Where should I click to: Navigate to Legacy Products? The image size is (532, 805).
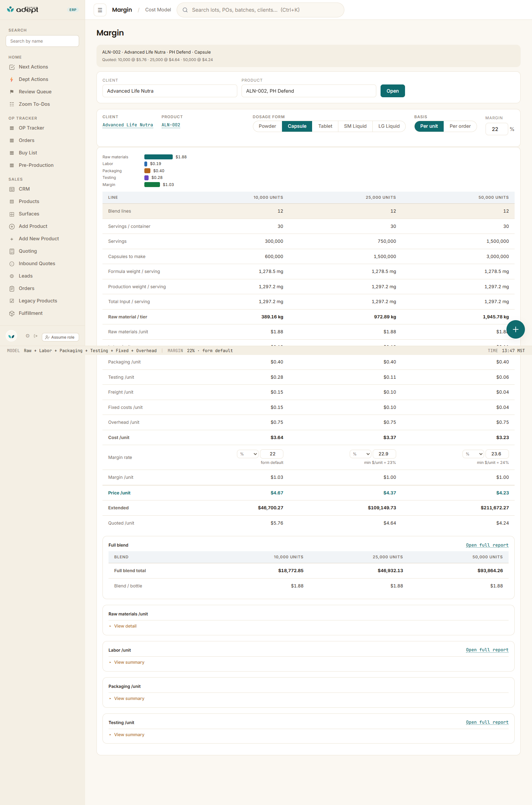38,301
